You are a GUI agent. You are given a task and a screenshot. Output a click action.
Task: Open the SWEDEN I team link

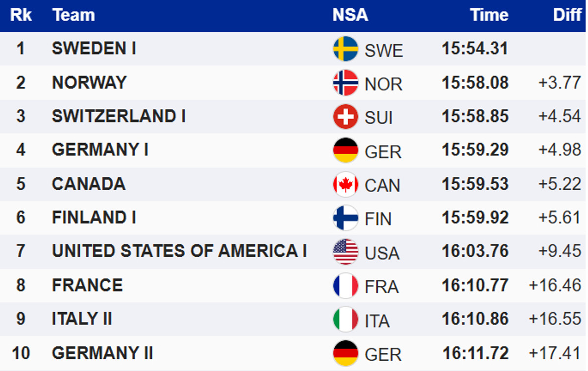coord(94,48)
